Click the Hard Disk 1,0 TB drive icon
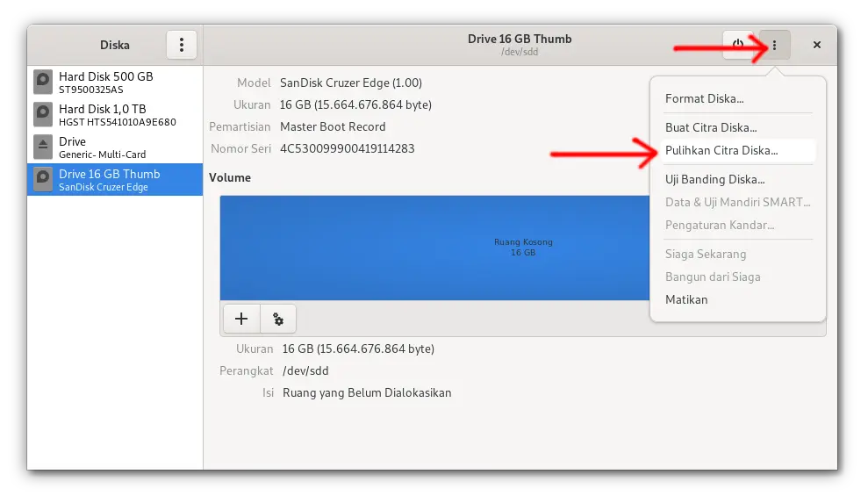Image resolution: width=868 pixels, height=503 pixels. click(43, 115)
